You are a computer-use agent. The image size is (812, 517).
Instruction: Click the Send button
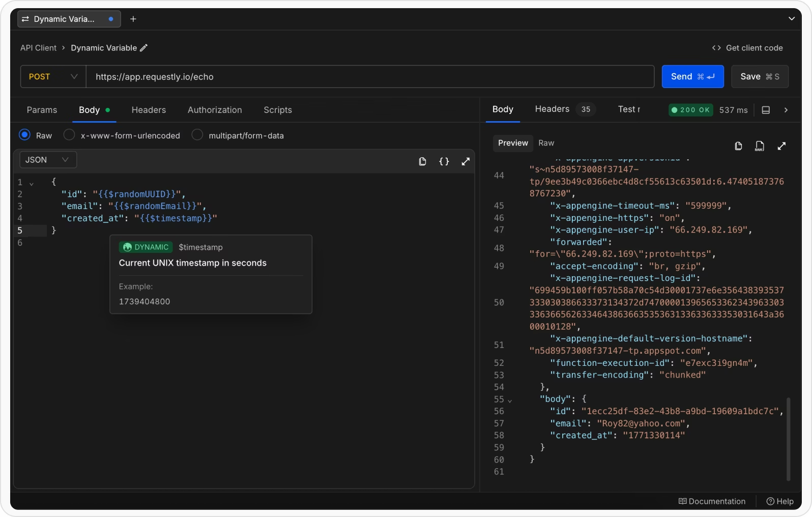[x=692, y=77]
